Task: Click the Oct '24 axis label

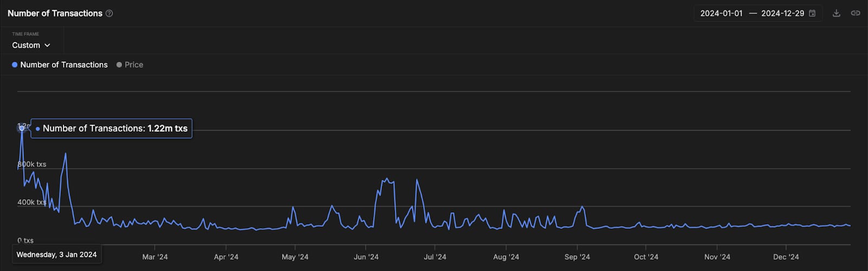Action: (646, 257)
